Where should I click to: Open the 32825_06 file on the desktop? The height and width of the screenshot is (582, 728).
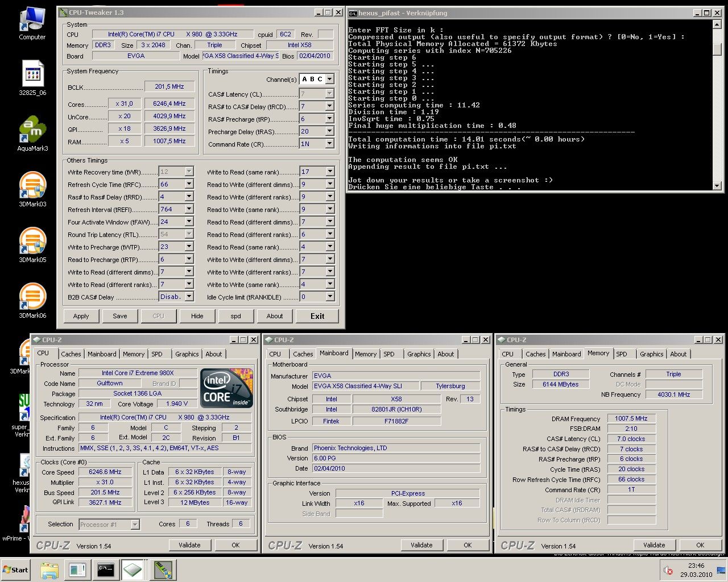click(x=32, y=78)
